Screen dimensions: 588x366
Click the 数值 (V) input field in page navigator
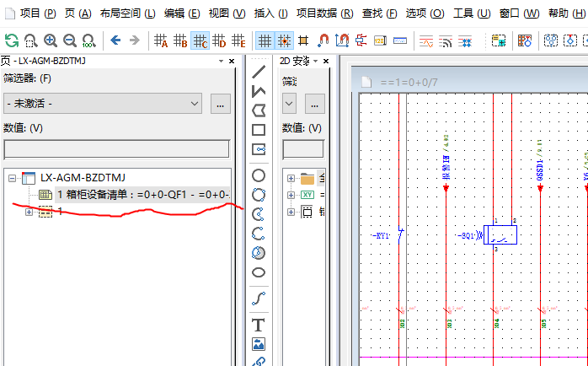(116, 149)
